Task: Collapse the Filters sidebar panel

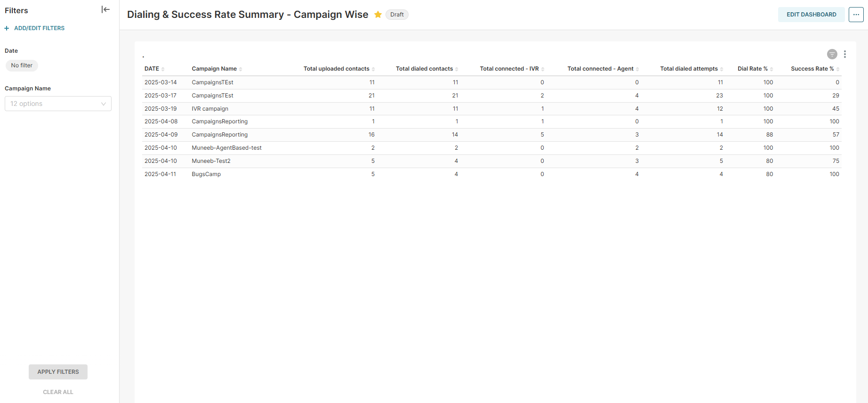Action: point(105,10)
